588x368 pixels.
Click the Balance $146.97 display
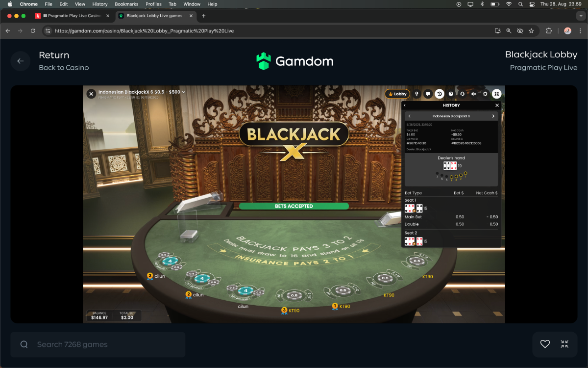(x=99, y=315)
